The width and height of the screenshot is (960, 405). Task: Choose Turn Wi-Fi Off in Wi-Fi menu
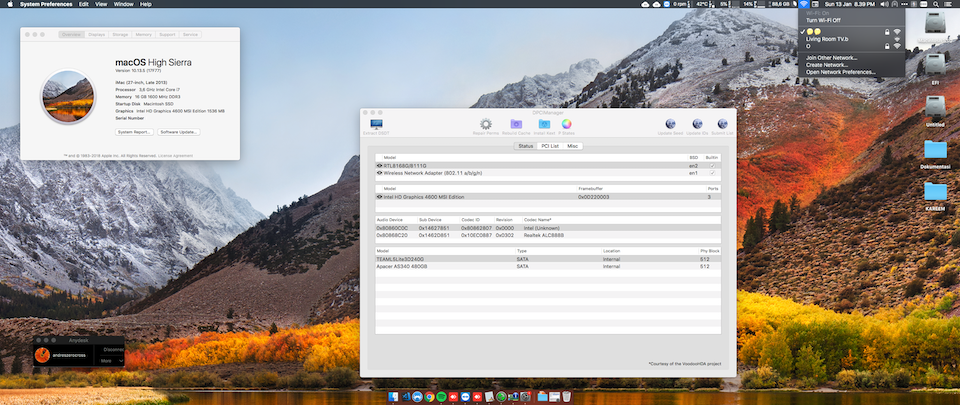822,20
